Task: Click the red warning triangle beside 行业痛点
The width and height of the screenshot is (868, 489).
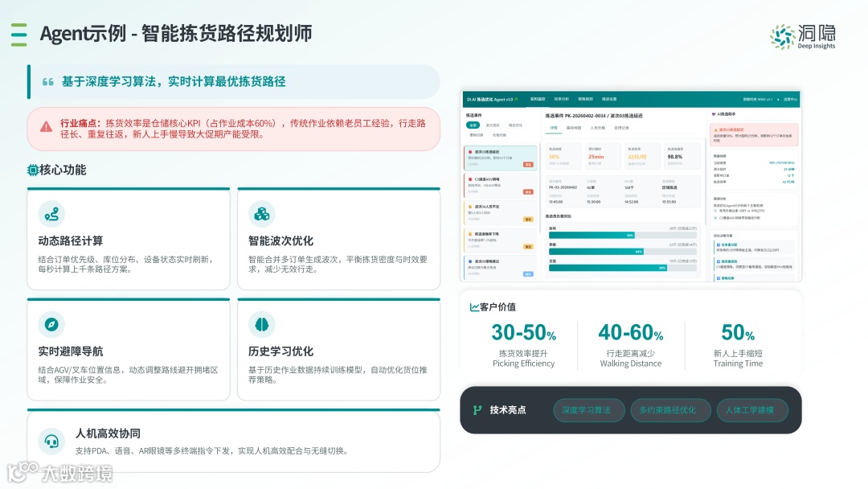Action: click(x=47, y=127)
